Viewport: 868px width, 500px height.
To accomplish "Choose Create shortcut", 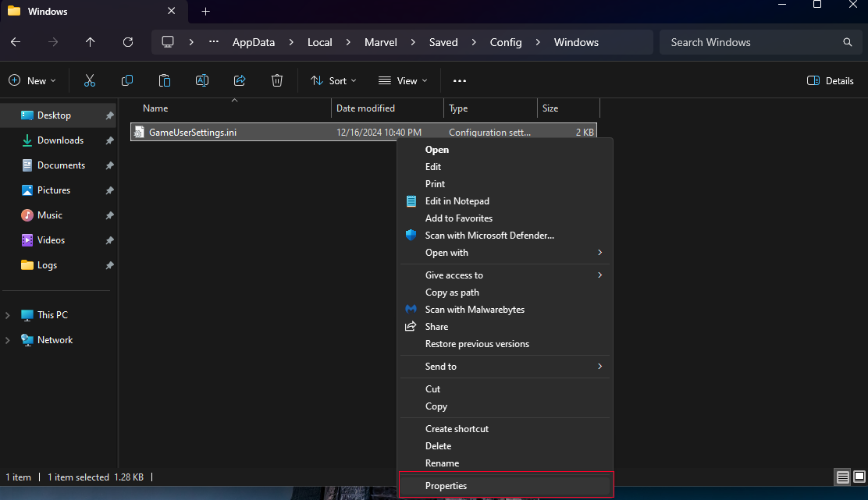I will click(505, 429).
